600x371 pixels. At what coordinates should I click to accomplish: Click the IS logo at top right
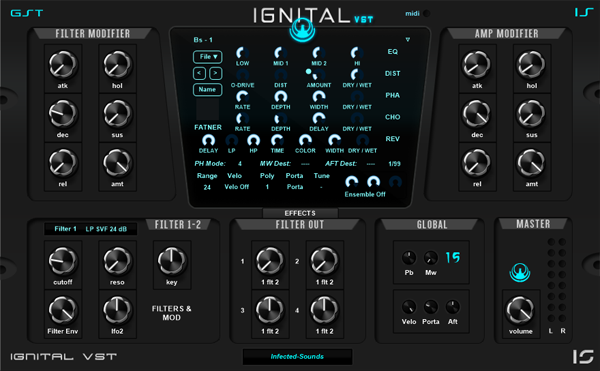click(584, 13)
